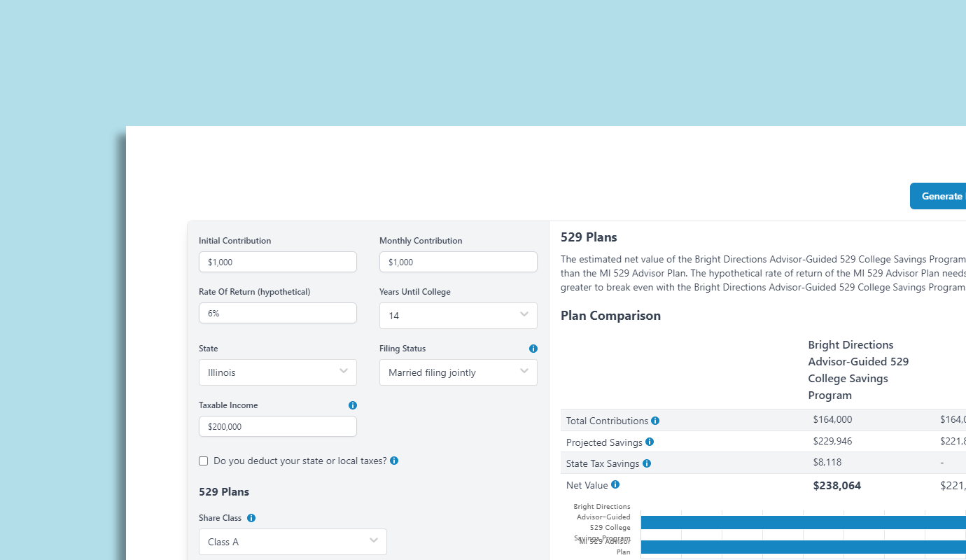Show Projected Savings info tooltip icon

click(x=650, y=442)
